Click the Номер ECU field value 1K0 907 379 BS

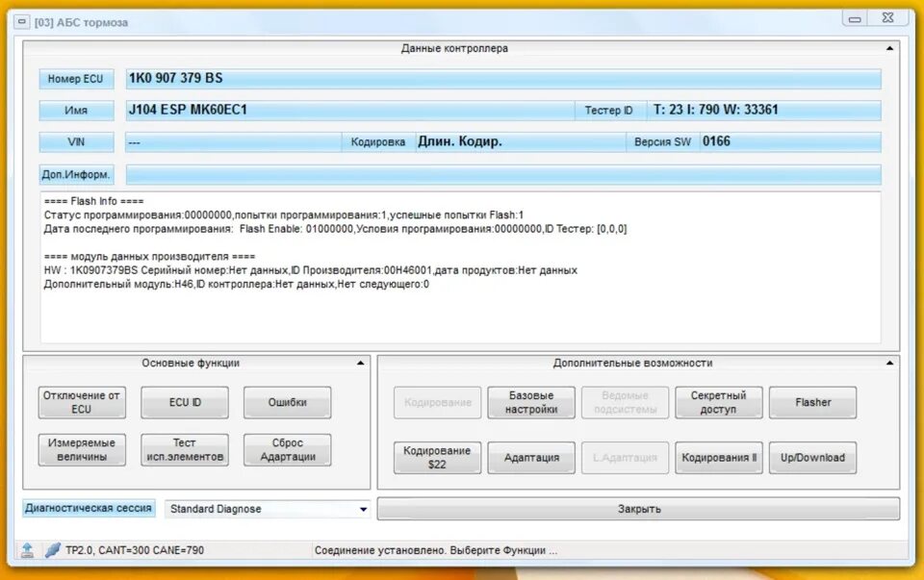click(x=503, y=78)
